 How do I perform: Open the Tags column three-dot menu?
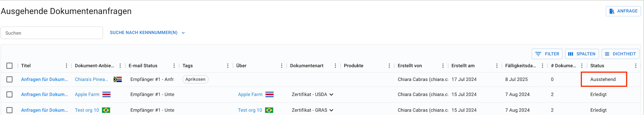click(x=228, y=66)
